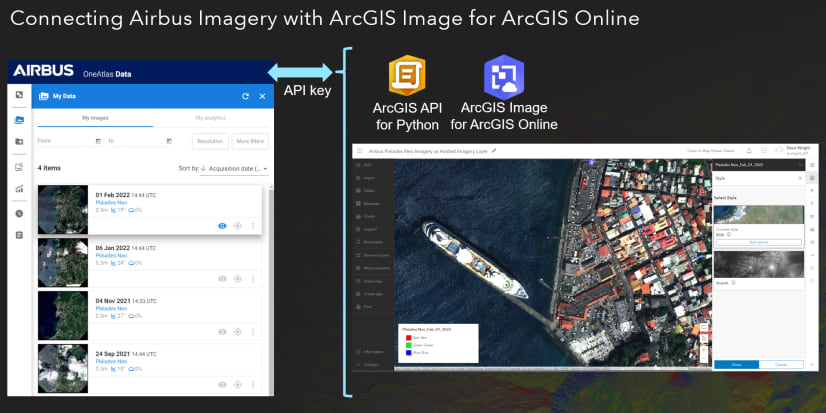Viewport: 826px width, 413px height.
Task: Open the to date calendar picker
Action: coord(169,141)
